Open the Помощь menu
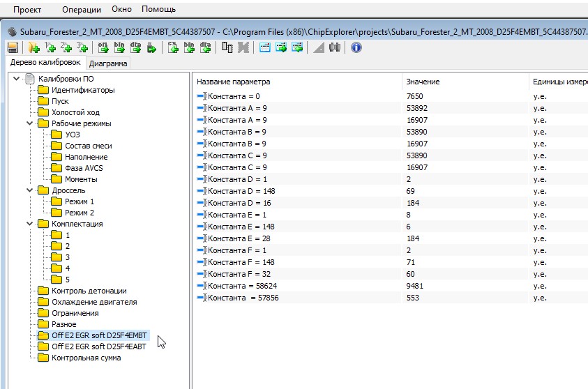588x389 pixels. pyautogui.click(x=158, y=10)
